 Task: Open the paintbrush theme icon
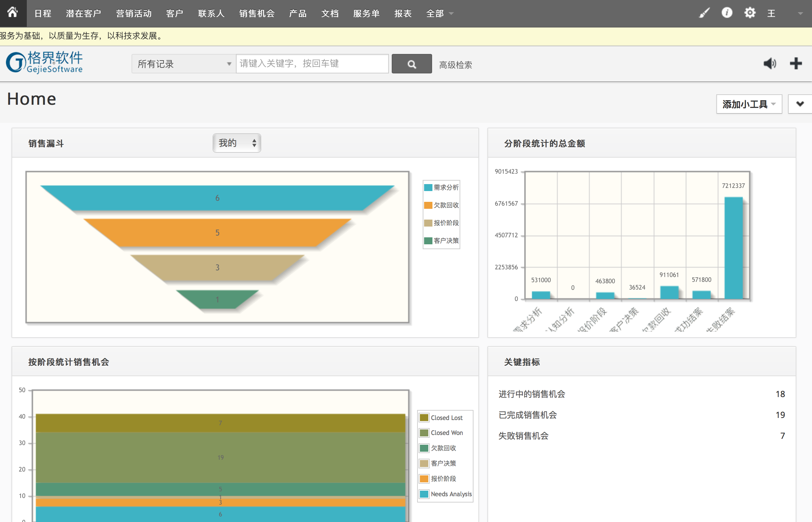pos(704,13)
